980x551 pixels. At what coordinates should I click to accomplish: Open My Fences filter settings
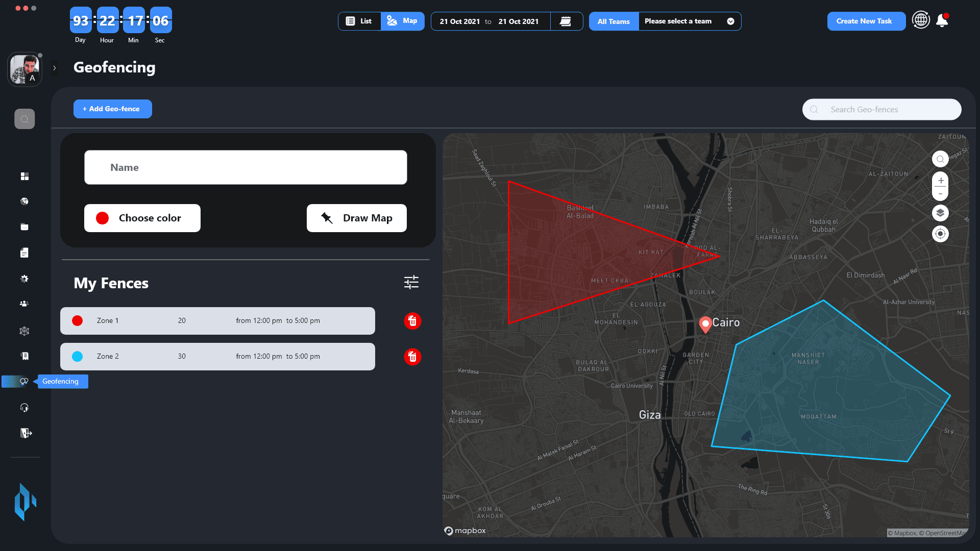[x=411, y=282]
